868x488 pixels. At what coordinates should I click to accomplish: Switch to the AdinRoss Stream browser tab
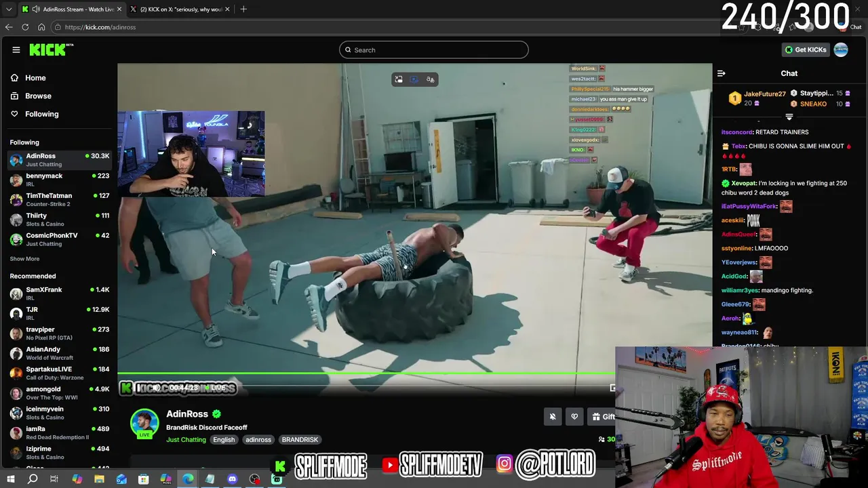71,9
